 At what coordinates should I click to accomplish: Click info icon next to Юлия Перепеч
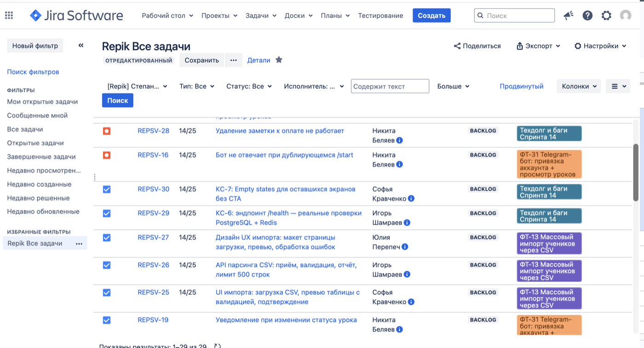405,247
